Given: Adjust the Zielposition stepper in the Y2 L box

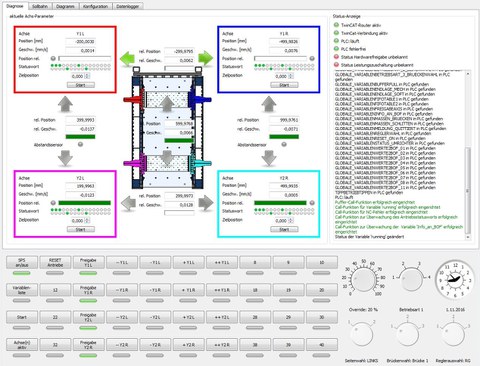Looking at the screenshot, I should point(87,220).
